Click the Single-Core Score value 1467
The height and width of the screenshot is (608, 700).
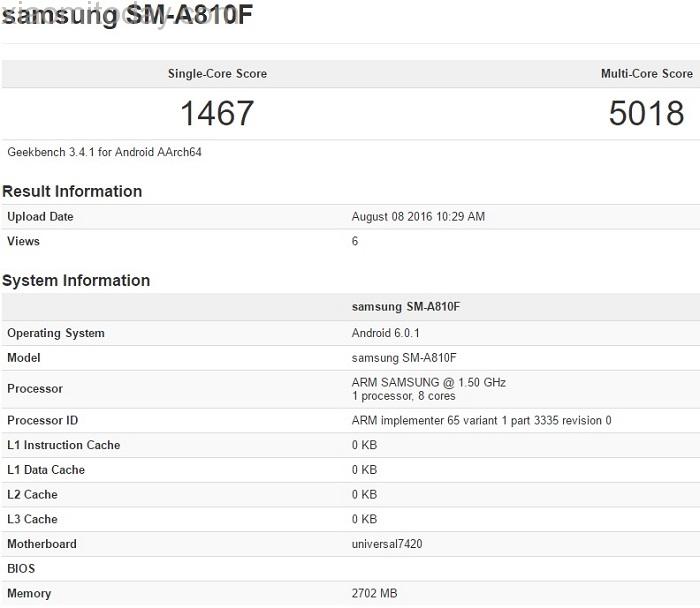click(217, 113)
